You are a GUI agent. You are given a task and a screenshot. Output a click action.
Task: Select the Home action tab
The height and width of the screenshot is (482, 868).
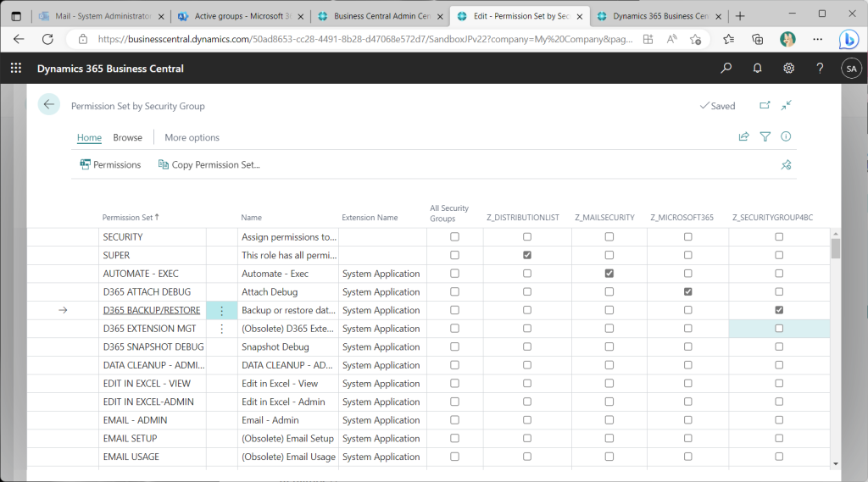[x=89, y=137]
